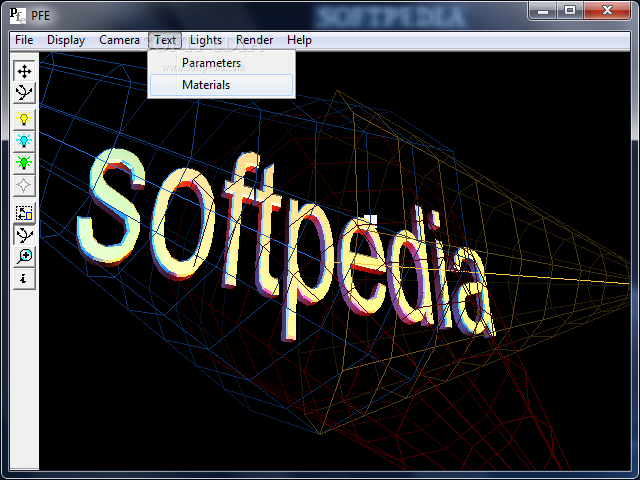
Task: Close the PFE window
Action: click(x=607, y=11)
